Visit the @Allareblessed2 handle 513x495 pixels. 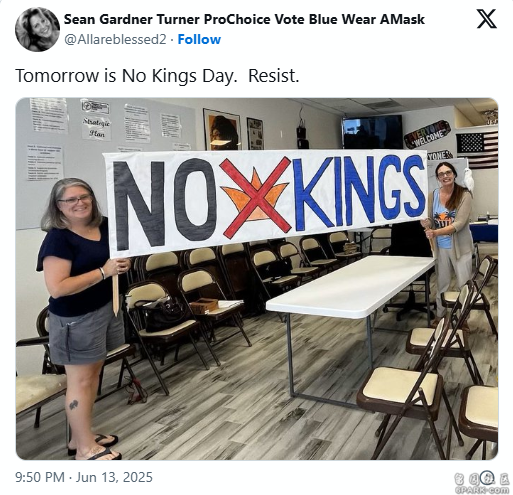[115, 39]
